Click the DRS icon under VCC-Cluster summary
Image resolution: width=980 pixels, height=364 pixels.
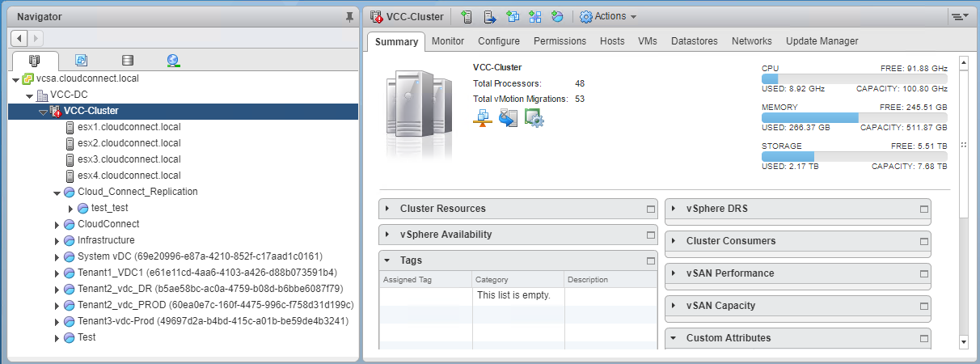482,118
